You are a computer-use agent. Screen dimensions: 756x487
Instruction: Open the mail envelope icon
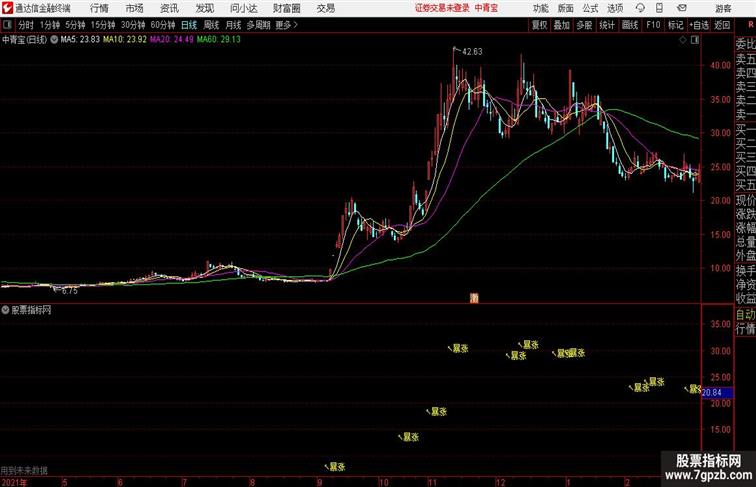pos(681,8)
